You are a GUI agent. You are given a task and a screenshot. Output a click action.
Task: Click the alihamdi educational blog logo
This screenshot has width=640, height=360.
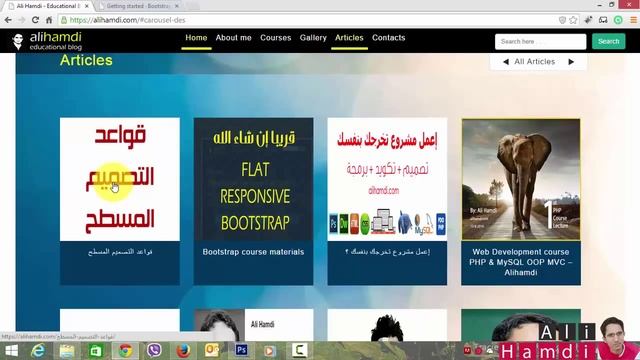point(47,41)
